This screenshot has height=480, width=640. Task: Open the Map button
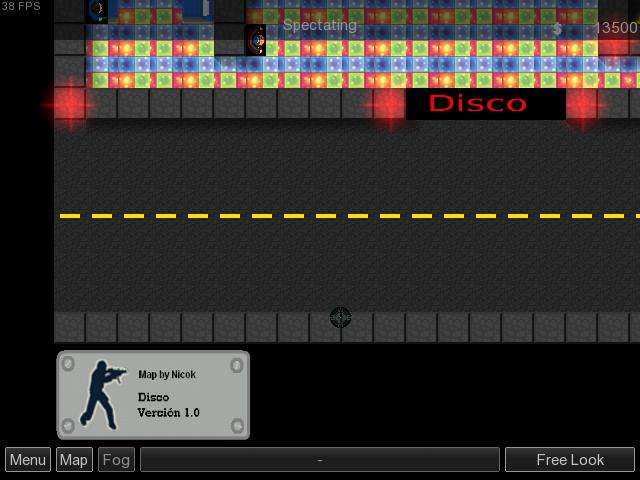pos(74,460)
